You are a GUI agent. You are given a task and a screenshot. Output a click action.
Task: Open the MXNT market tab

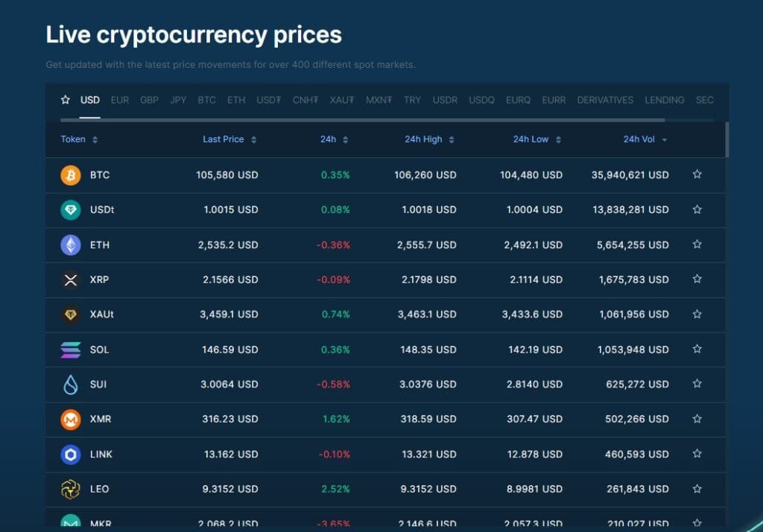(379, 101)
